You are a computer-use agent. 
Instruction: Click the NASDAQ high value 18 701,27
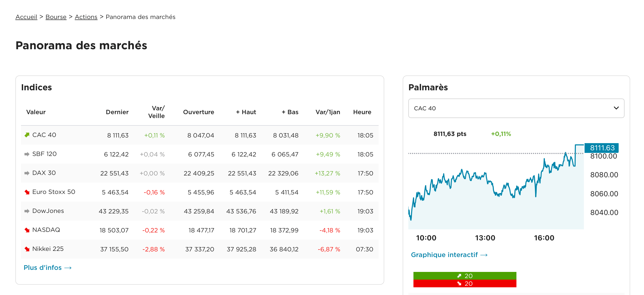243,230
